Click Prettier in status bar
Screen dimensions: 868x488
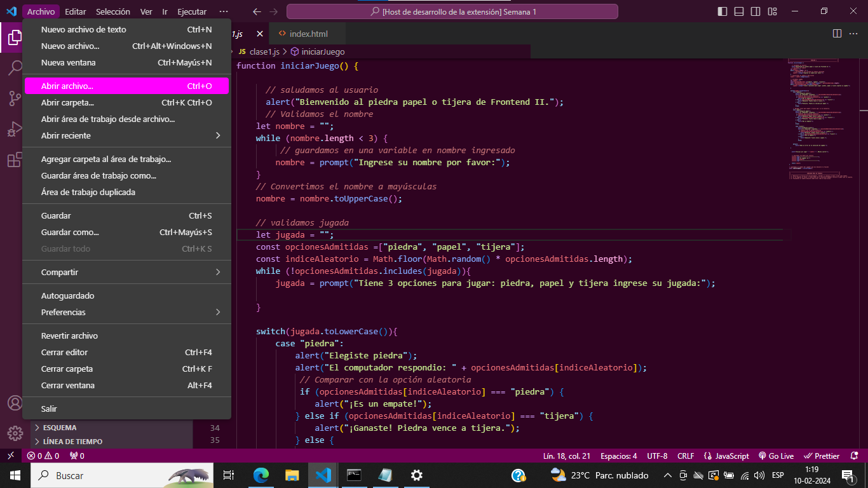tap(822, 456)
